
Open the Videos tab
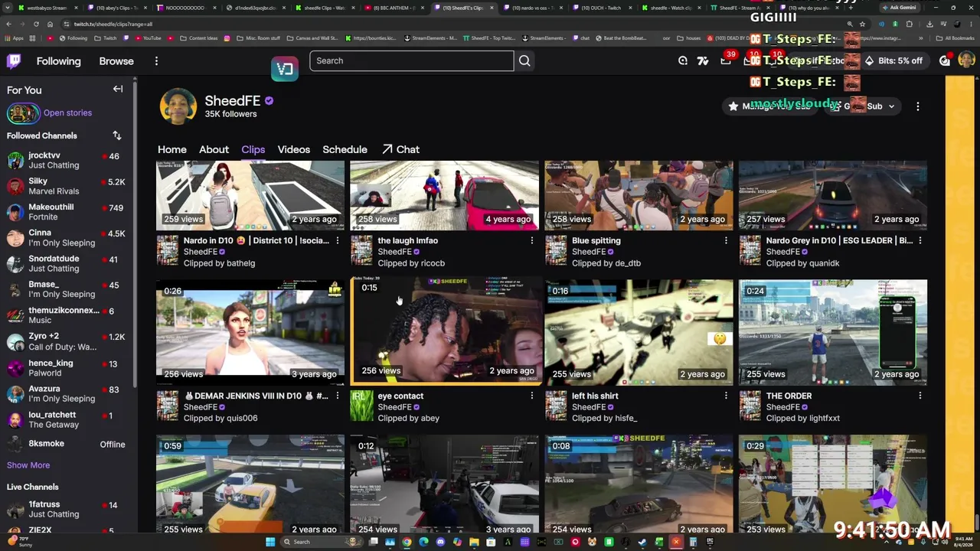(x=294, y=149)
